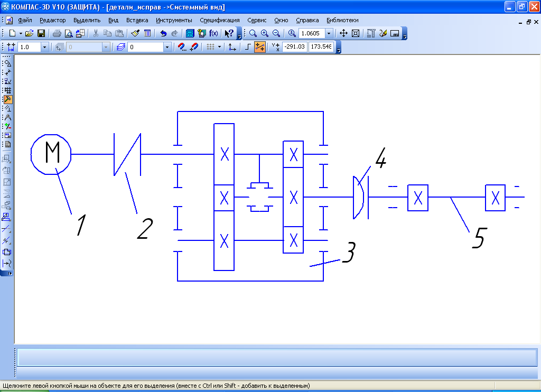Expand the layer number dropdown
The image size is (541, 392).
coord(167,47)
